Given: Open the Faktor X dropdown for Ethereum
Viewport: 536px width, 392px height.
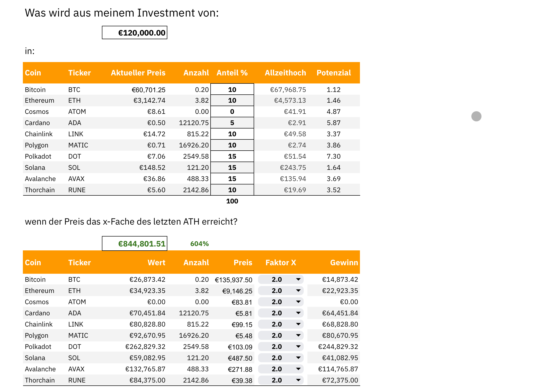Looking at the screenshot, I should pos(281,291).
